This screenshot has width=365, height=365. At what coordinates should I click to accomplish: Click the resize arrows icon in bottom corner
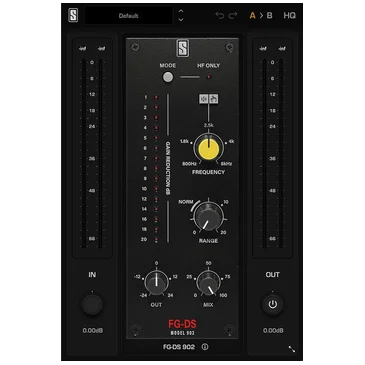(x=292, y=349)
